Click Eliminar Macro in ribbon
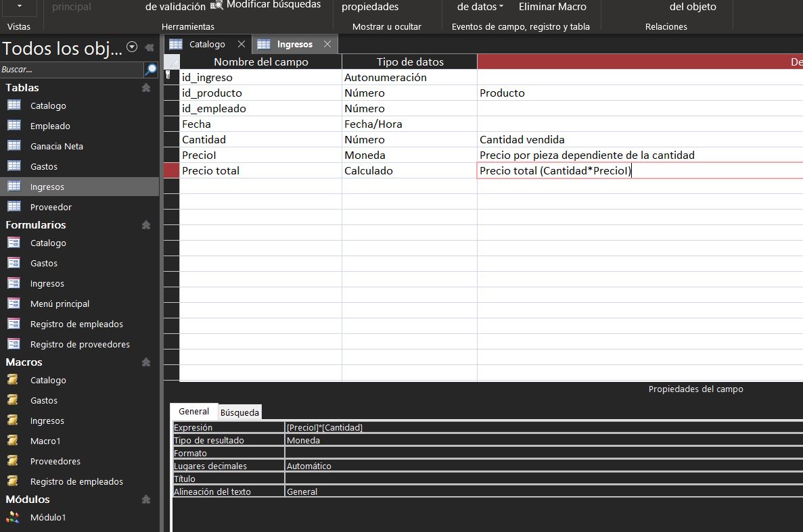This screenshot has width=803, height=532. (x=552, y=7)
